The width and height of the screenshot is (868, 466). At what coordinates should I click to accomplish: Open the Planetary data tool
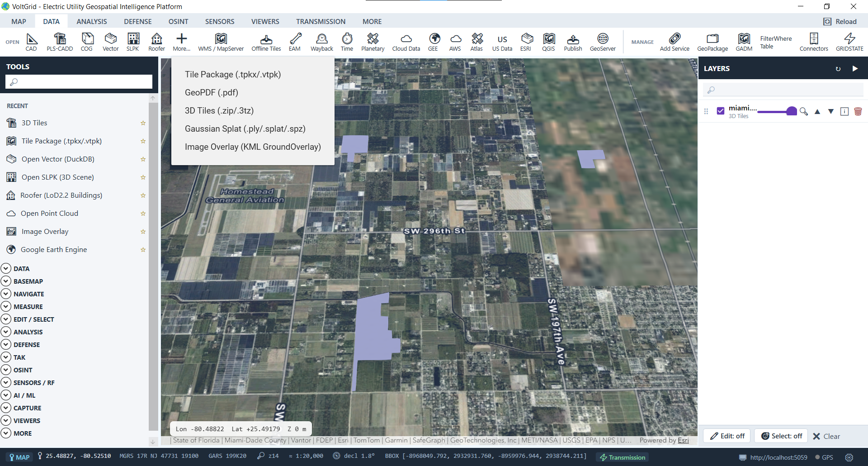pos(373,42)
